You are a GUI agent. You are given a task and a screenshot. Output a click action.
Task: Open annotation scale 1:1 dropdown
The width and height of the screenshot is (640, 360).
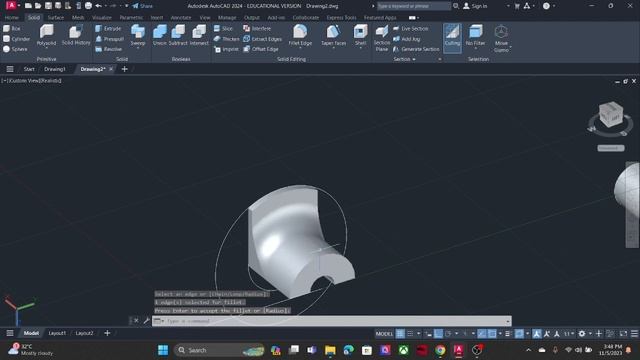(x=569, y=333)
